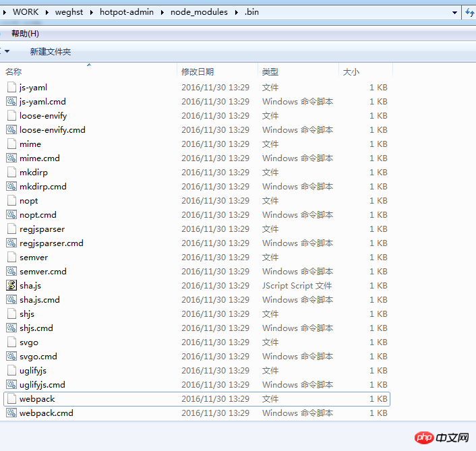This screenshot has width=476, height=451.
Task: Click the nopt.cmd script icon
Action: pos(11,214)
